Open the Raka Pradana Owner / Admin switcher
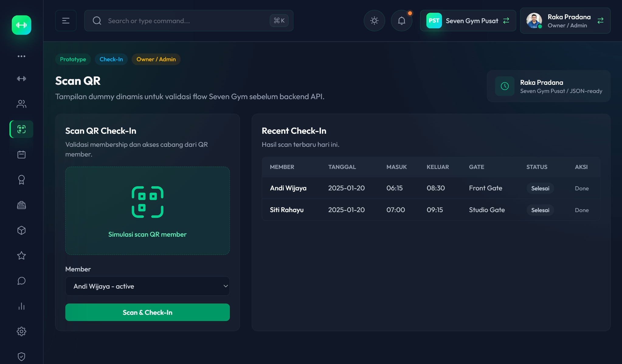The image size is (622, 364). coord(565,21)
